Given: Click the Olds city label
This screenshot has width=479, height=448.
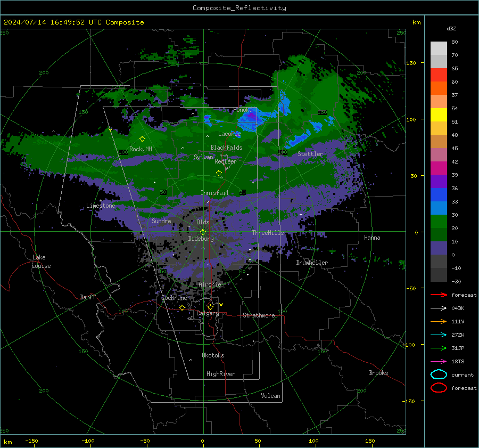Looking at the screenshot, I should (203, 222).
